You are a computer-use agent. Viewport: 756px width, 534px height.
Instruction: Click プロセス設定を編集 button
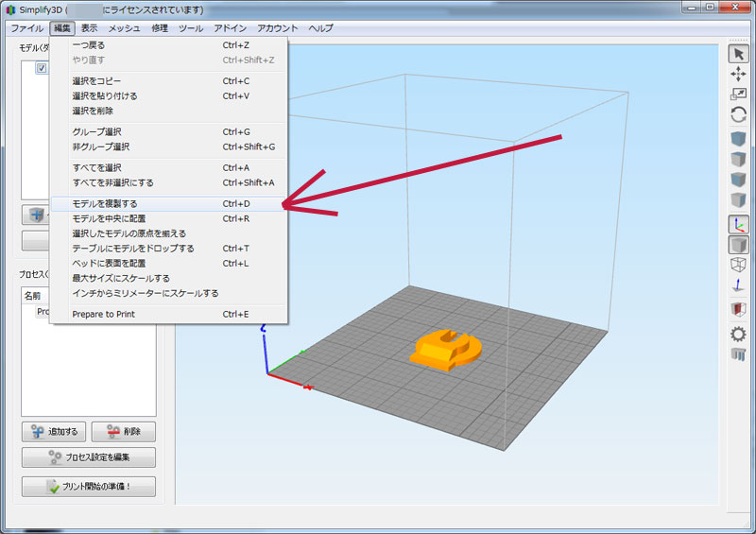[x=89, y=457]
